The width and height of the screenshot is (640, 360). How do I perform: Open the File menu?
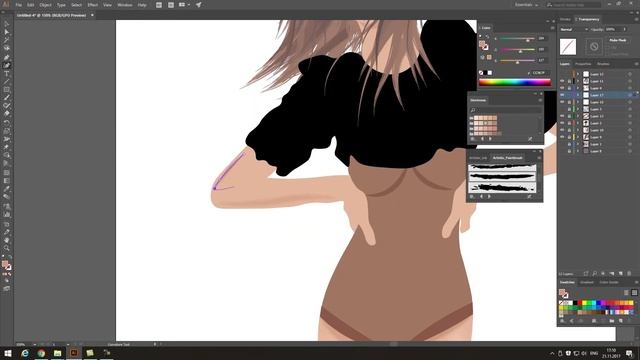pyautogui.click(x=19, y=5)
